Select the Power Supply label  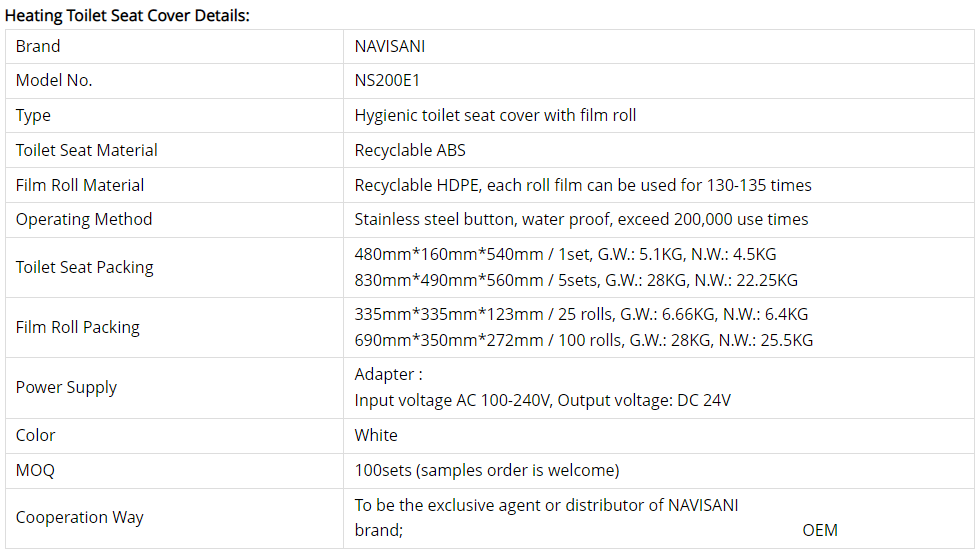66,388
